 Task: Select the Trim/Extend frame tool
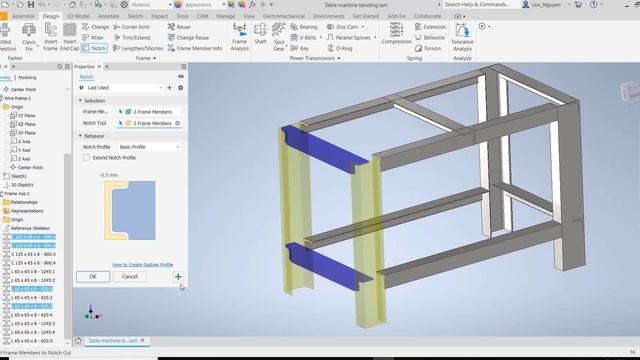[x=132, y=38]
